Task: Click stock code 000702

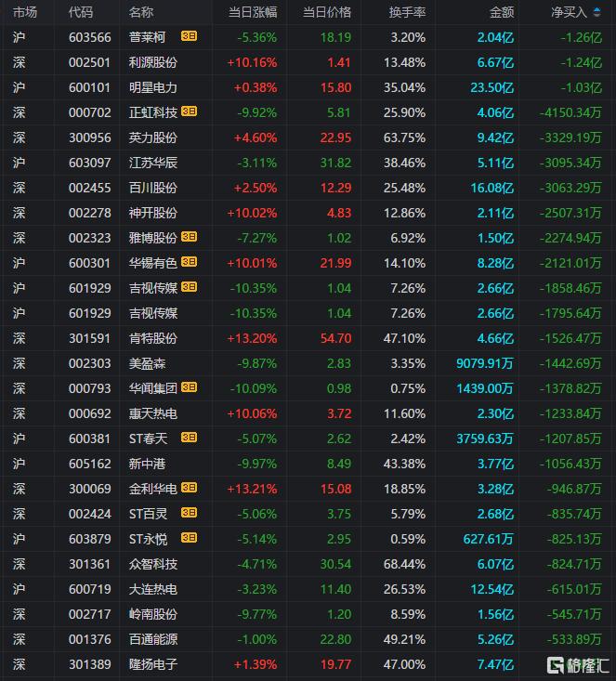Action: [x=90, y=113]
